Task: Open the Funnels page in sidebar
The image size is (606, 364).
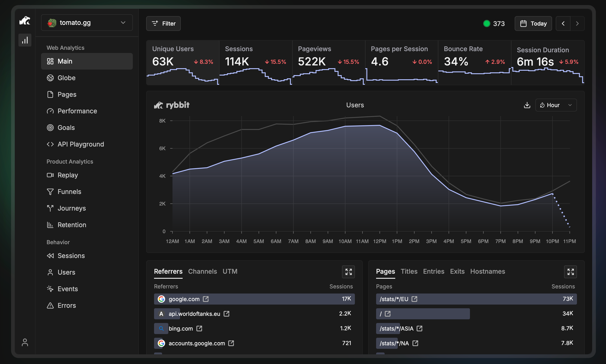Action: 69,192
